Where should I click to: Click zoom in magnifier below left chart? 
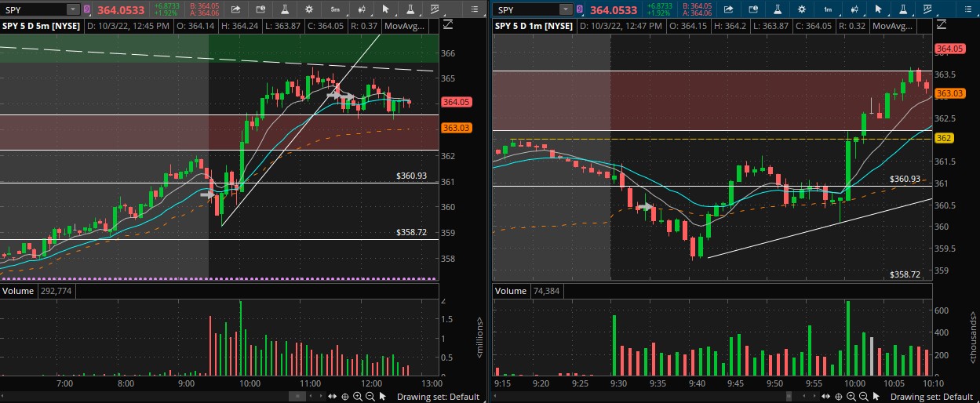358,396
